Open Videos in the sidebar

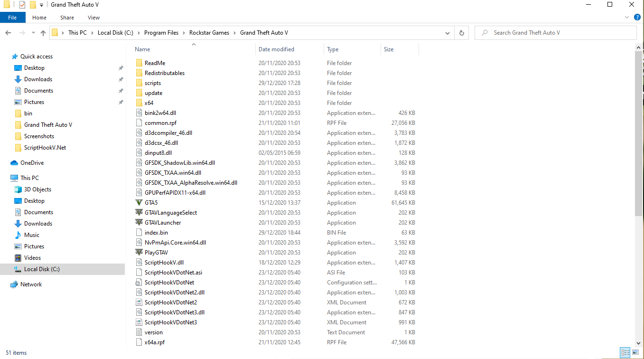click(x=32, y=258)
